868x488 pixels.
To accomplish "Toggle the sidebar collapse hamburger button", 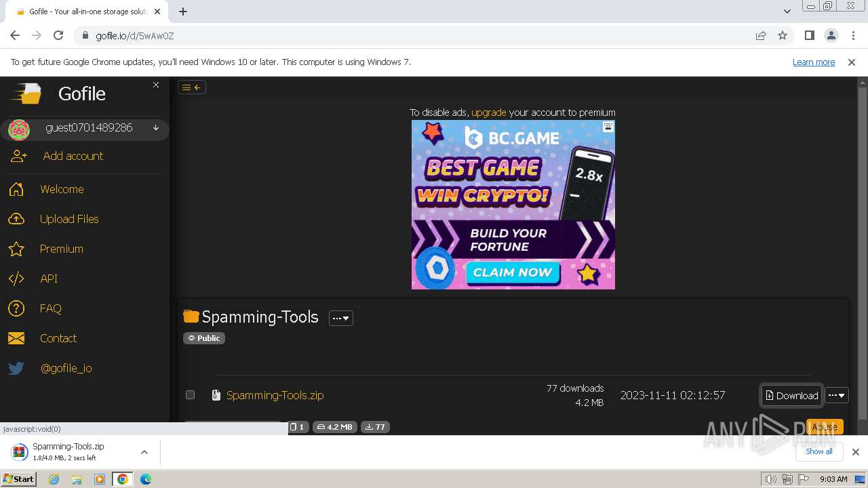I will coord(191,87).
